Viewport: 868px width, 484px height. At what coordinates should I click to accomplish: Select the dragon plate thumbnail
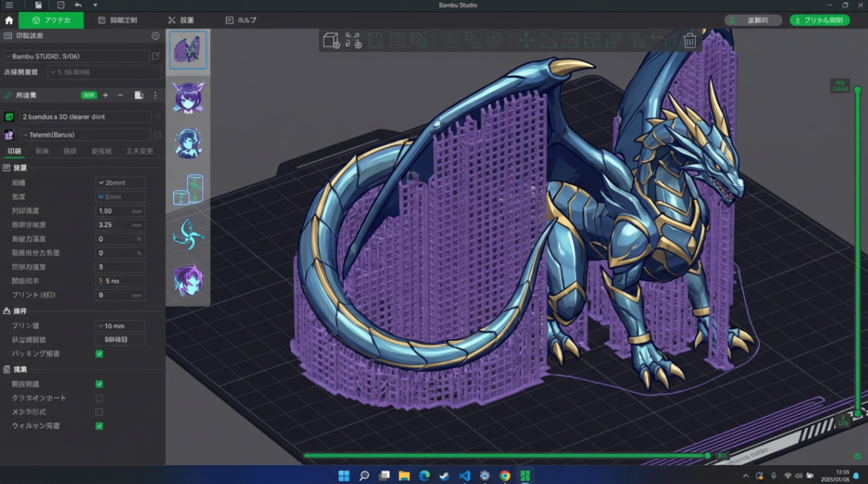pos(188,50)
